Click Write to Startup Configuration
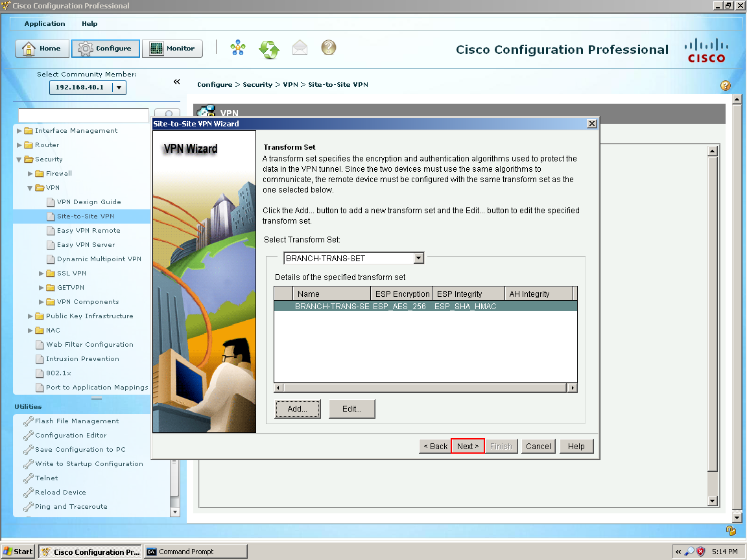This screenshot has height=560, width=747. pos(89,464)
